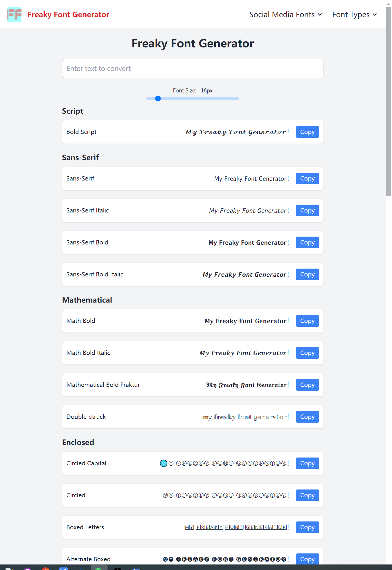Click the Enter text to convert field
Viewport: 392px width, 570px height.
(193, 68)
